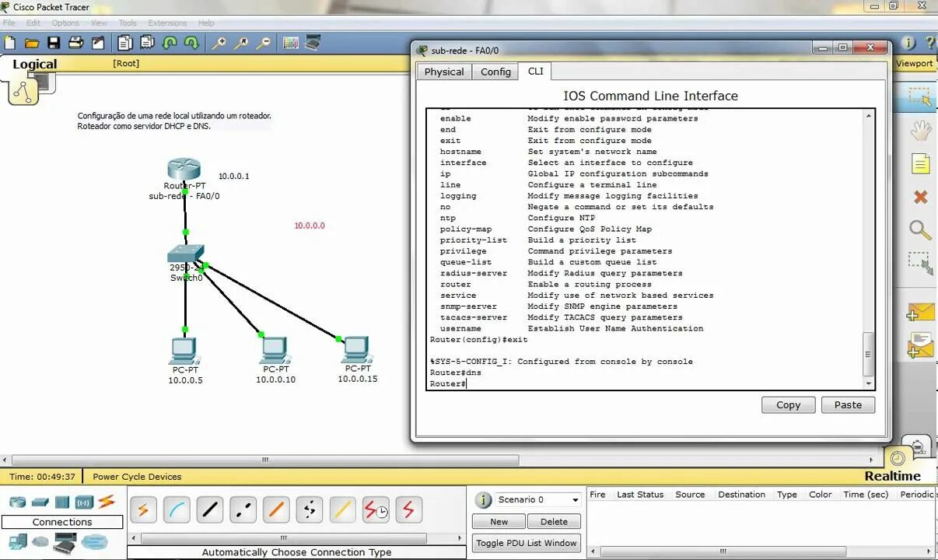Choose the Move Layout hand tool
Viewport: 938px width, 560px height.
(x=920, y=130)
